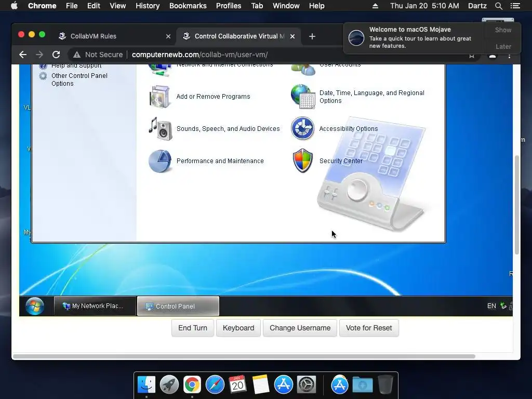
Task: Click Later on Mojave notification
Action: [503, 46]
